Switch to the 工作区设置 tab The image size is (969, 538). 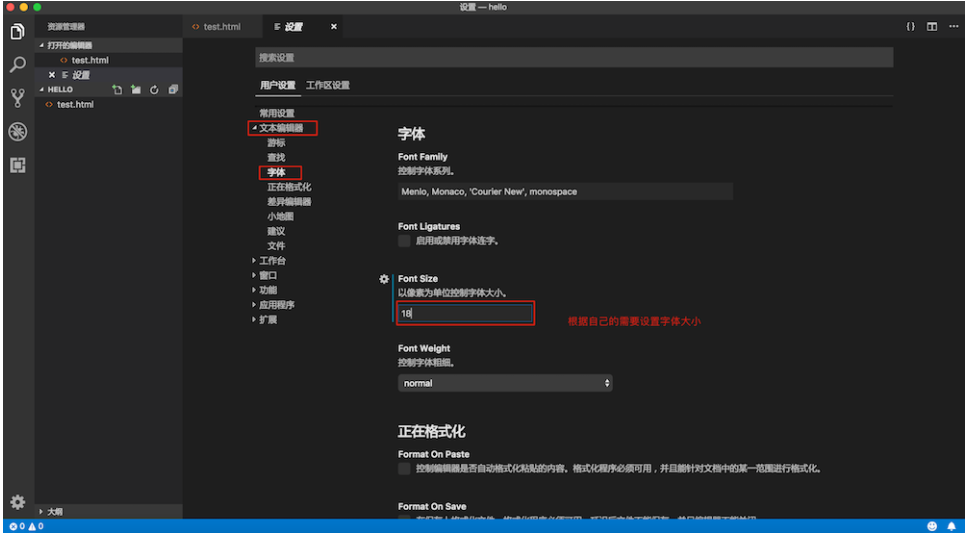coord(328,85)
